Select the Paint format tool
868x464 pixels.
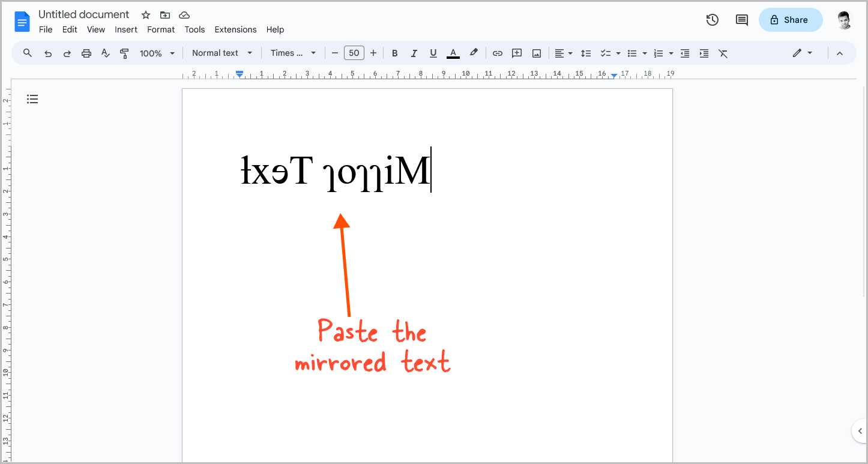[x=124, y=53]
